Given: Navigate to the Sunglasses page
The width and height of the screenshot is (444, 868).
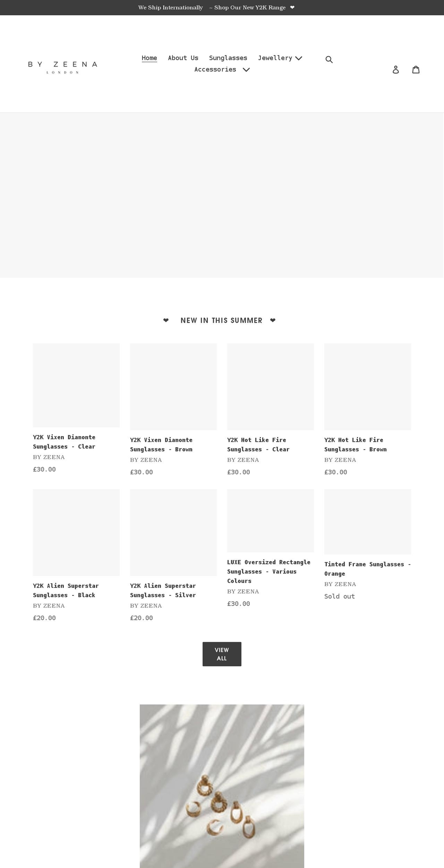Looking at the screenshot, I should [x=228, y=58].
